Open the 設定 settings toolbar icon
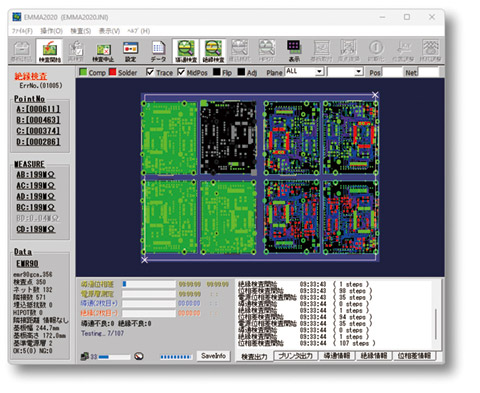This screenshot has width=480, height=393. coord(130,52)
